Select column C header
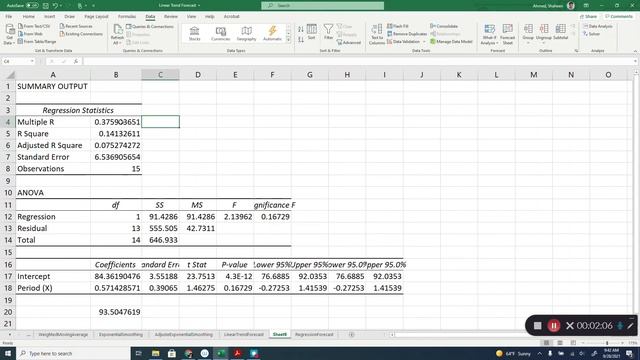This screenshot has width=640, height=360. point(160,75)
